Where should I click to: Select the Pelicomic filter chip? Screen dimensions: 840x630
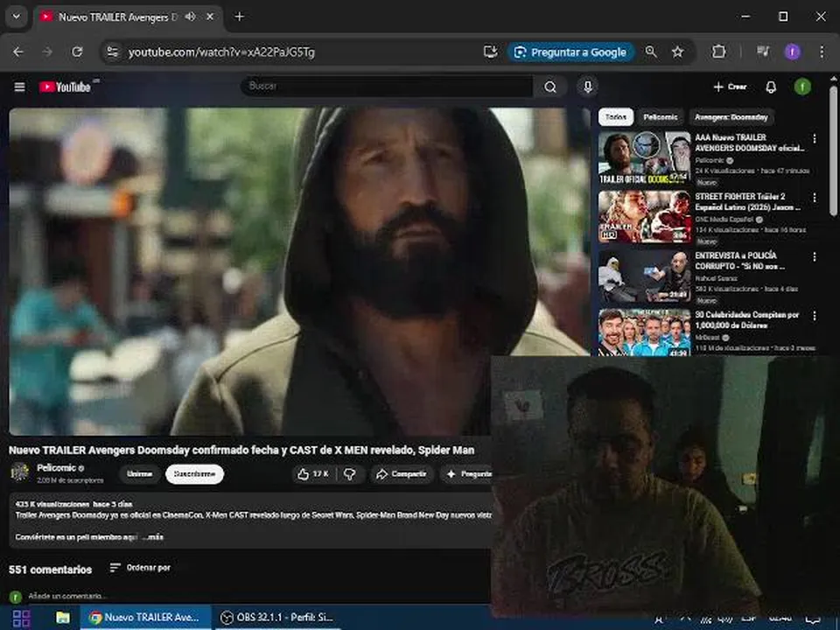[660, 116]
